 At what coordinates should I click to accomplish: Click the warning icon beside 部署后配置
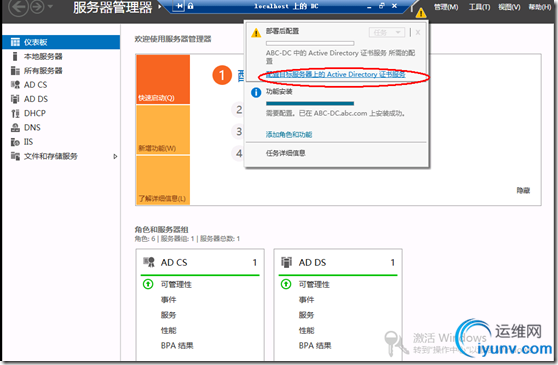pos(256,33)
